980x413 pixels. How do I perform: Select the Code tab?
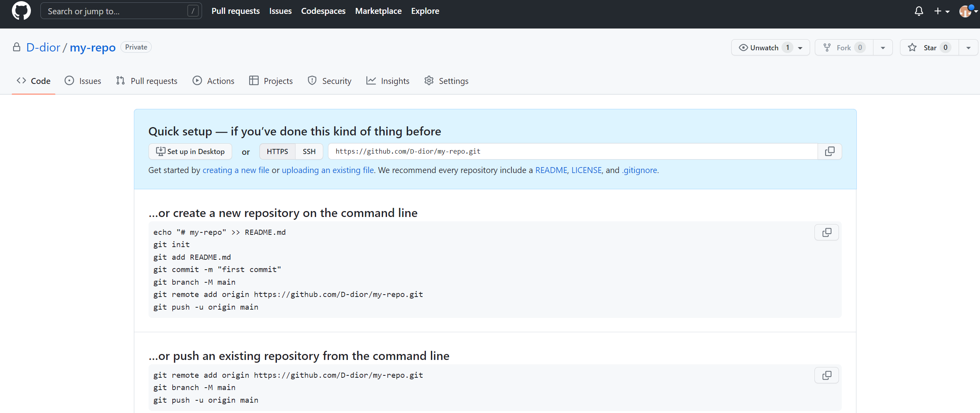coord(34,81)
